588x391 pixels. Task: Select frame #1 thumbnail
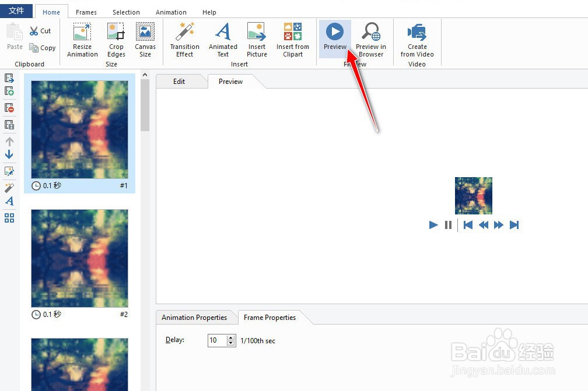pyautogui.click(x=79, y=129)
